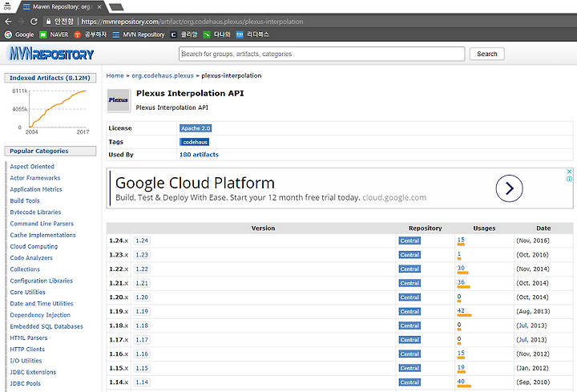Open the 리디북스 bookmark
The width and height of the screenshot is (577, 392).
pos(252,34)
